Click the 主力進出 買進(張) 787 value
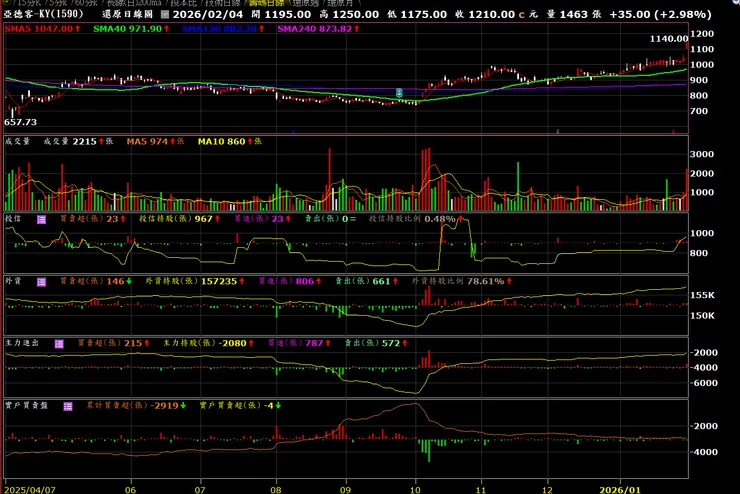This screenshot has height=494, width=740. 314,343
